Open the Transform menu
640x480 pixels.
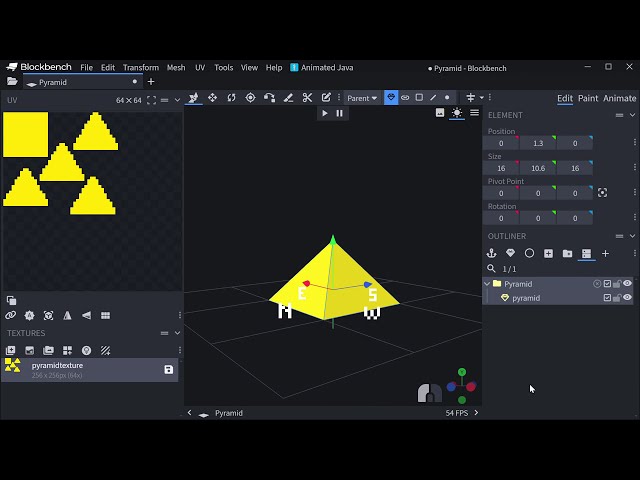coord(141,67)
